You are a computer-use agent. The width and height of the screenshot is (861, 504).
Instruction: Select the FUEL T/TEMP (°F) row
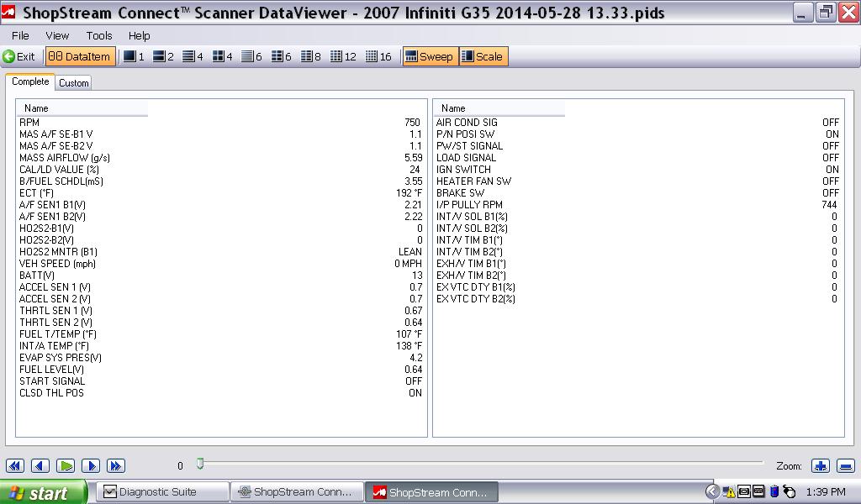221,334
